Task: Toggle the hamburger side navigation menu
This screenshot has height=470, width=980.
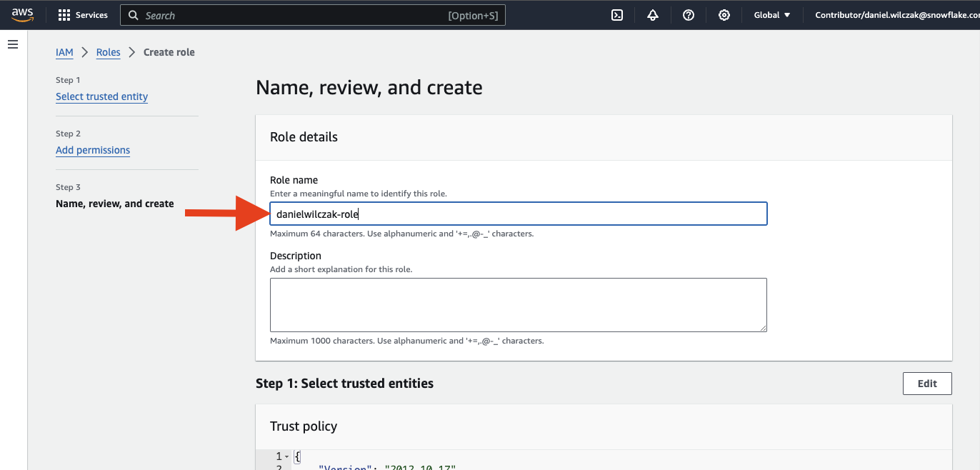Action: click(x=12, y=44)
